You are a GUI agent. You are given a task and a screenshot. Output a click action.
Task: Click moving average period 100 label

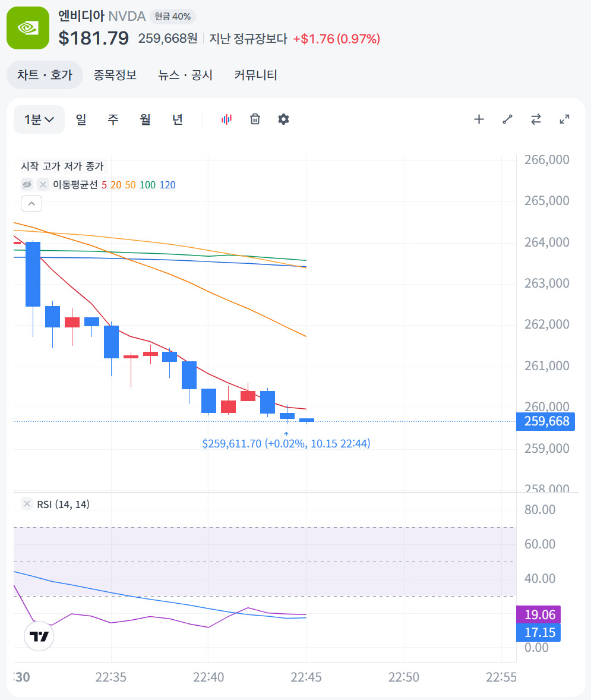tap(148, 185)
